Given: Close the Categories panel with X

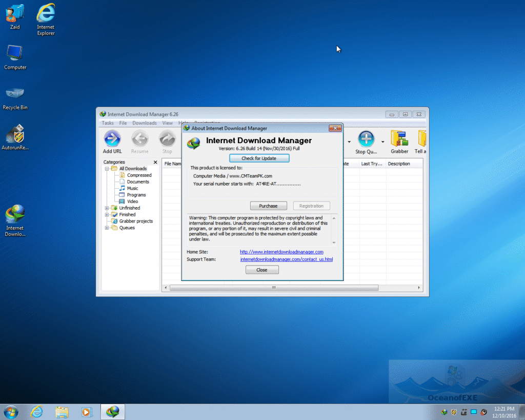Looking at the screenshot, I should (x=155, y=162).
